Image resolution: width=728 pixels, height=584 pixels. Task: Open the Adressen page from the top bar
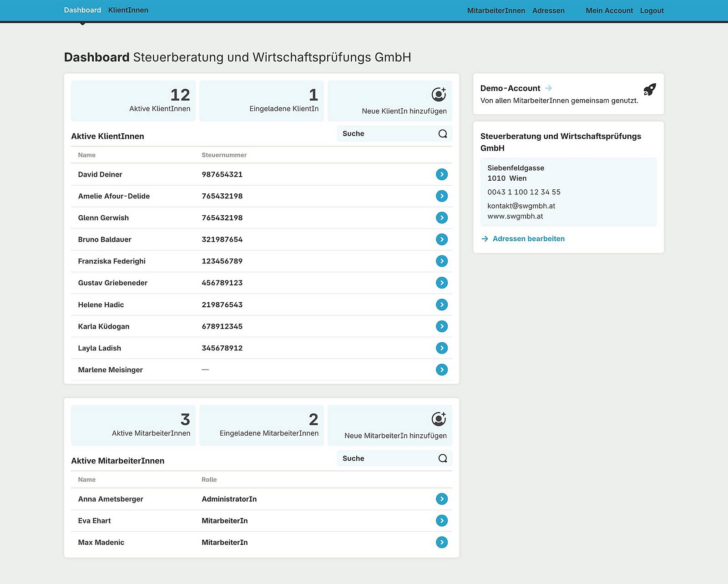[548, 10]
